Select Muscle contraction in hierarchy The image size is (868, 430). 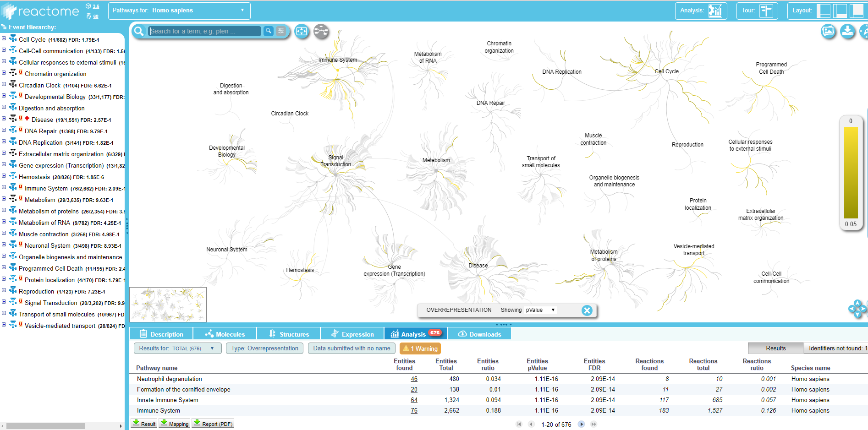coord(44,234)
